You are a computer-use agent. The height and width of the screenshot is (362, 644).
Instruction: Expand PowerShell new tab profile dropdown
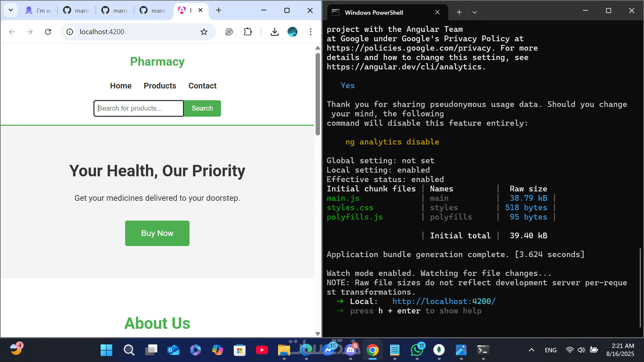click(474, 12)
